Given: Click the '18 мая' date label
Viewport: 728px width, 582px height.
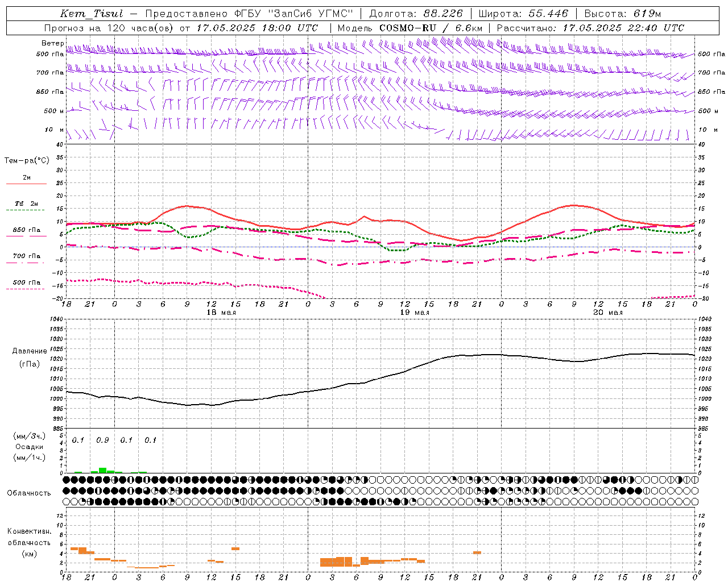Looking at the screenshot, I should (221, 313).
